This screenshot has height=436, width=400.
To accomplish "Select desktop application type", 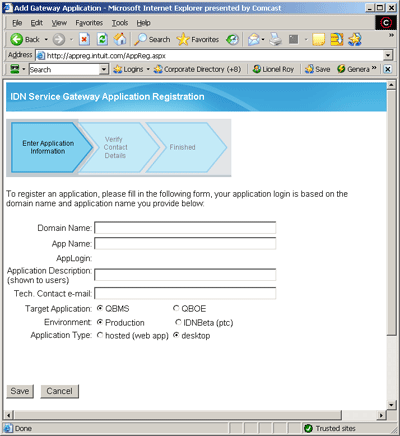I will point(176,335).
